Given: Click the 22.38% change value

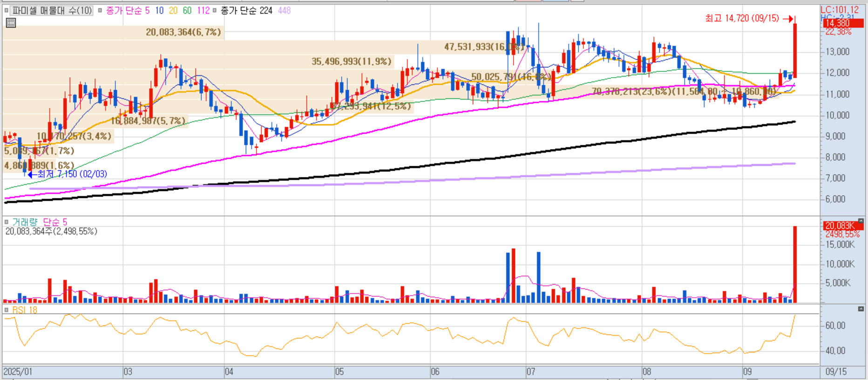Looking at the screenshot, I should [x=838, y=32].
